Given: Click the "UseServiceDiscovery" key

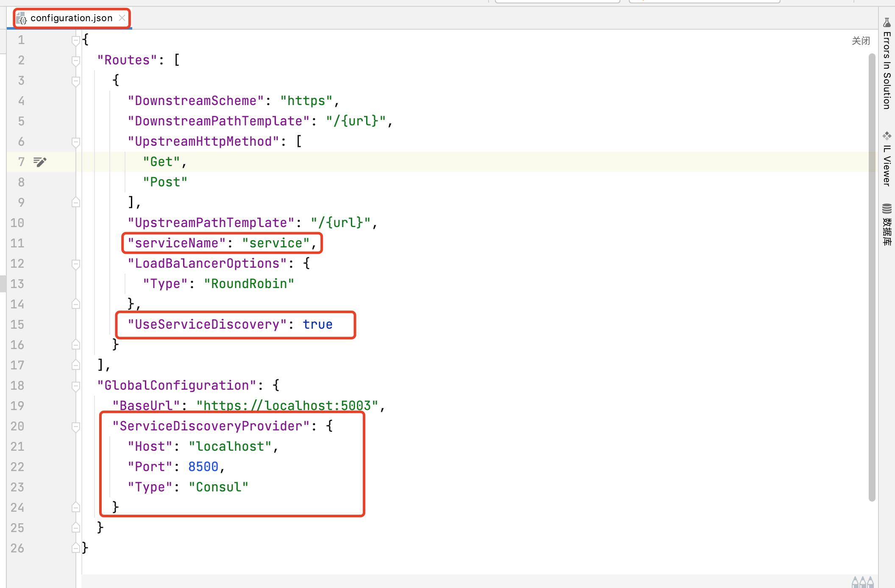Looking at the screenshot, I should coord(207,325).
